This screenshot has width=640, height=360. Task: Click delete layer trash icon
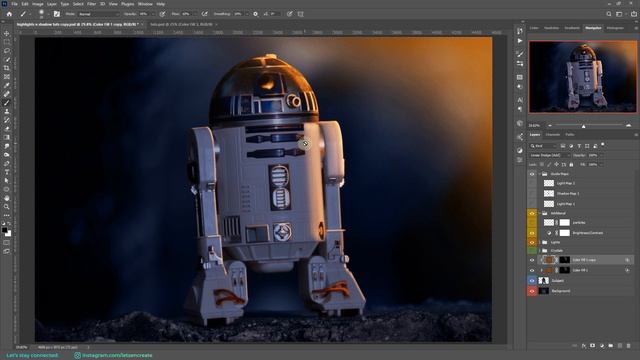pyautogui.click(x=629, y=346)
